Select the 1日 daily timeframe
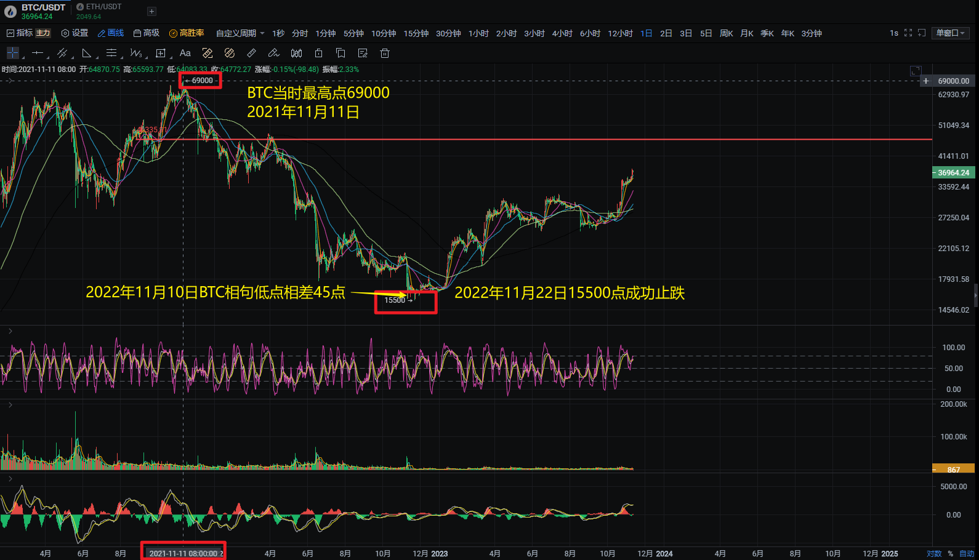 (646, 33)
